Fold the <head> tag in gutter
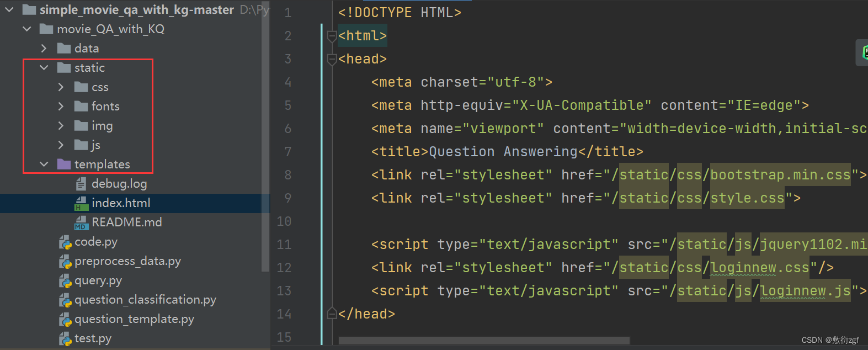Image resolution: width=868 pixels, height=350 pixels. (x=332, y=59)
